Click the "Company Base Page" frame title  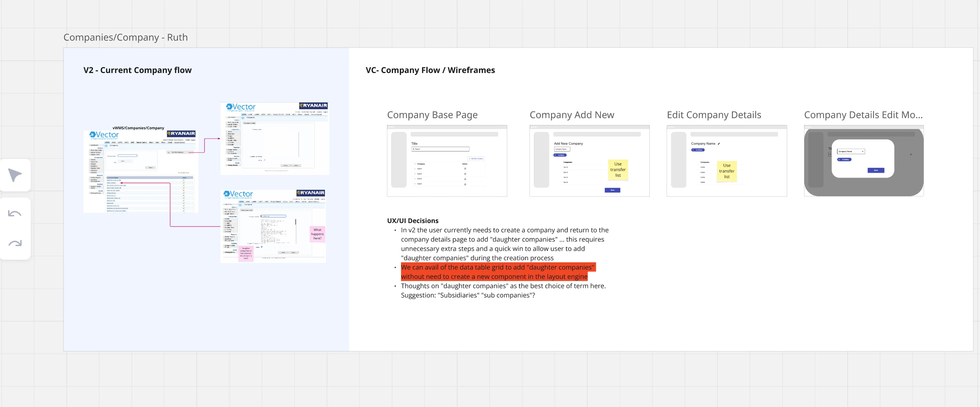[432, 115]
